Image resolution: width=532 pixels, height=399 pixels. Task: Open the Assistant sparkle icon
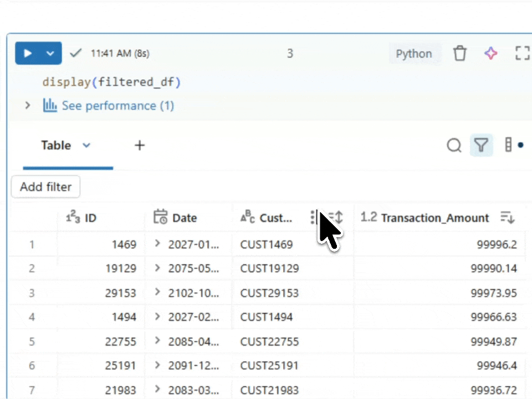point(491,53)
